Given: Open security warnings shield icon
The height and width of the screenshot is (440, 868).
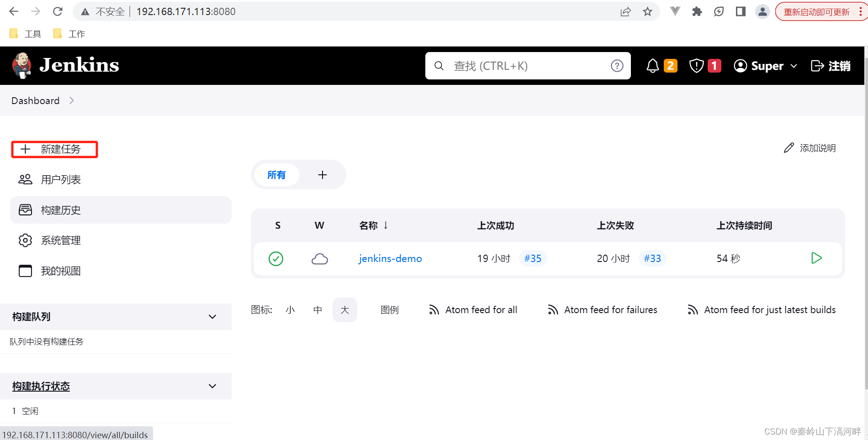Looking at the screenshot, I should pos(696,66).
